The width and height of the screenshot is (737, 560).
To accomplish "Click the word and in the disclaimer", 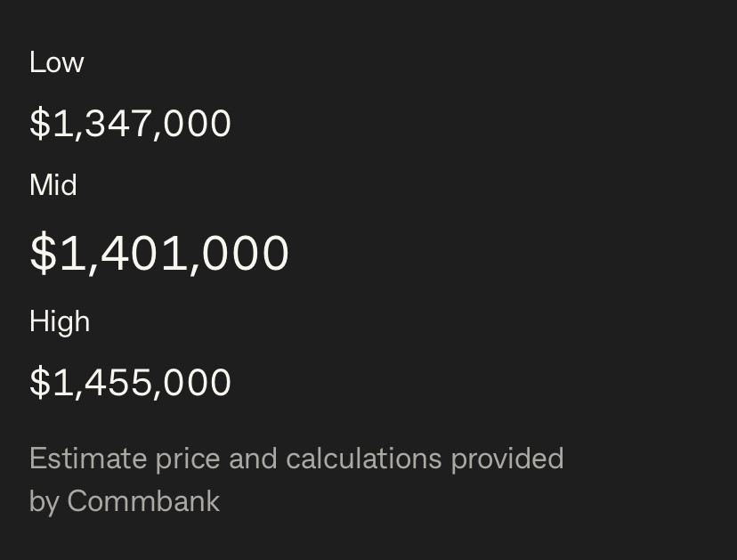I will (x=253, y=458).
